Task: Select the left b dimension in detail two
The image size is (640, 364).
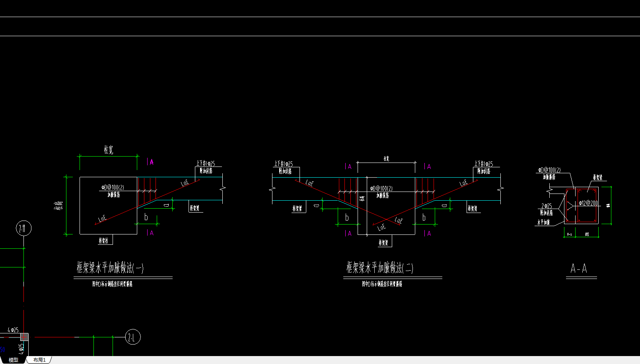Action: (347, 217)
